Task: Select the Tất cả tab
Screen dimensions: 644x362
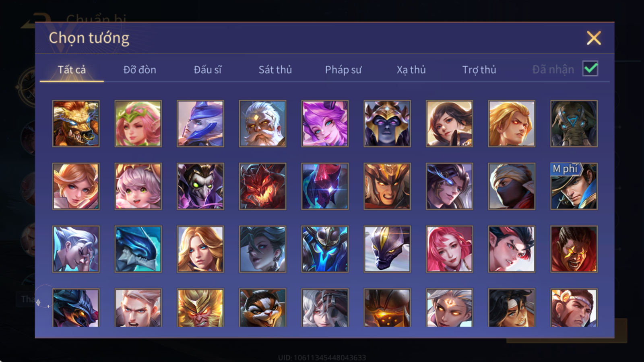Action: point(72,70)
